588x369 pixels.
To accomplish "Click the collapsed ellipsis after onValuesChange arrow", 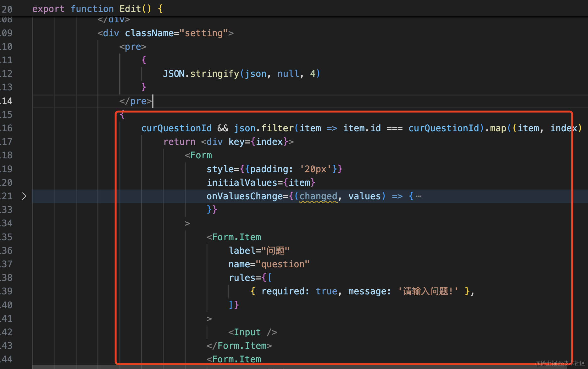I will tap(418, 196).
